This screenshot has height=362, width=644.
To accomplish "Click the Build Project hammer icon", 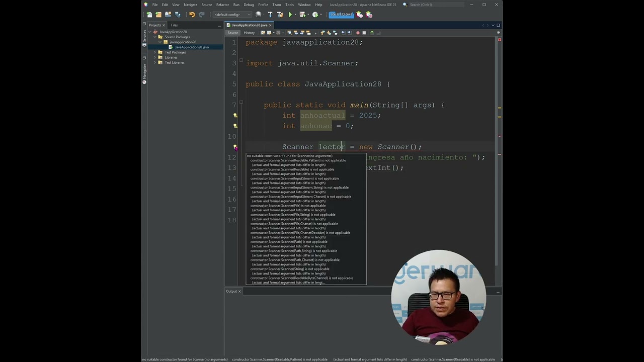I will coord(270,15).
